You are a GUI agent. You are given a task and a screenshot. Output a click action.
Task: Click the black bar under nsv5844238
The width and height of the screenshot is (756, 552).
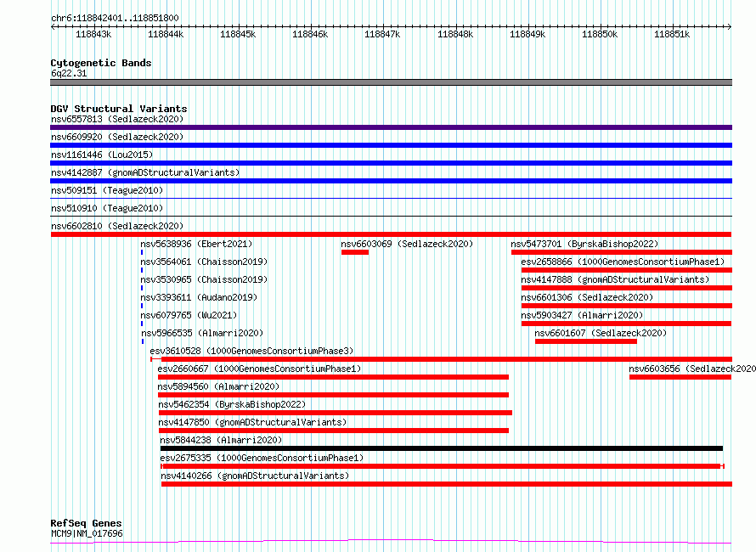(x=442, y=448)
